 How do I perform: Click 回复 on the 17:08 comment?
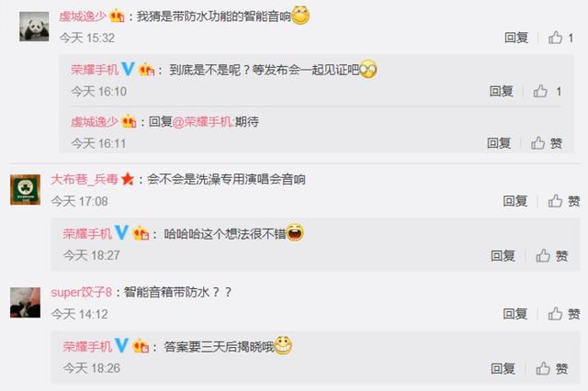(x=514, y=201)
